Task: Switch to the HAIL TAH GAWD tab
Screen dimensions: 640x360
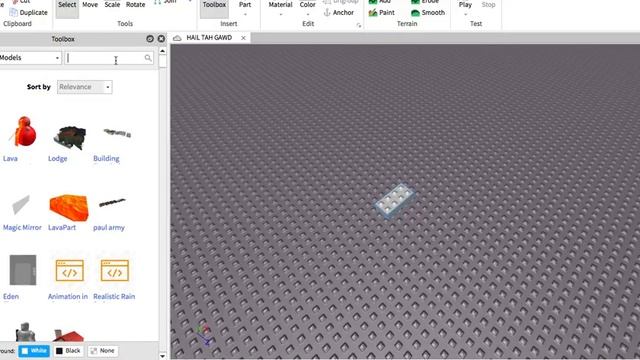Action: point(209,38)
